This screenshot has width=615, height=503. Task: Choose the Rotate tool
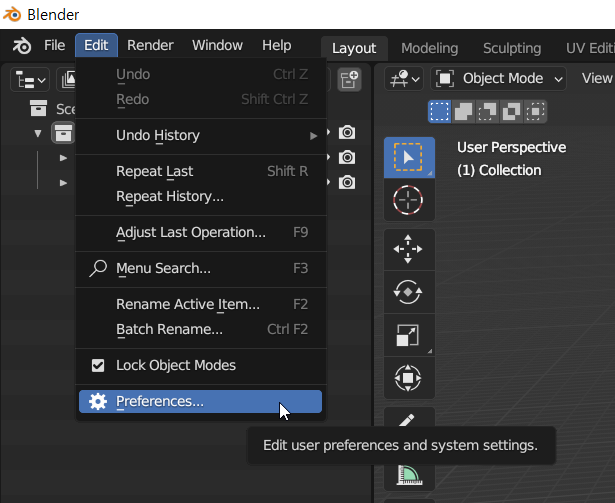coord(409,292)
